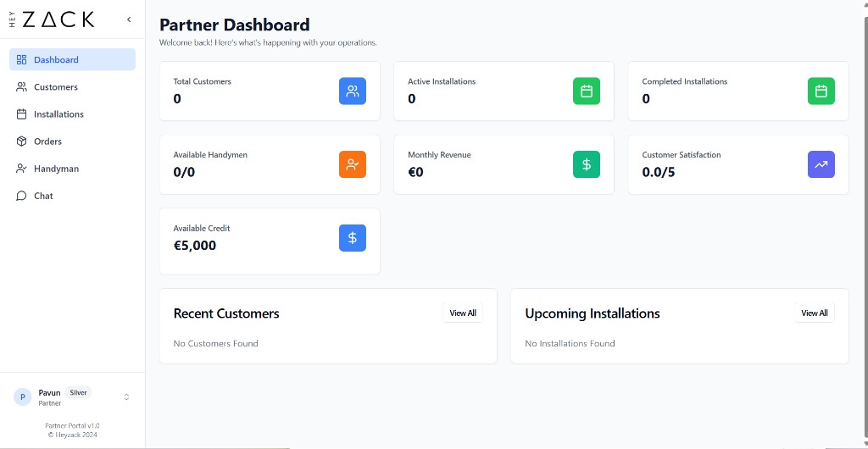The width and height of the screenshot is (868, 449).
Task: Open the Customers menu item
Action: point(73,86)
